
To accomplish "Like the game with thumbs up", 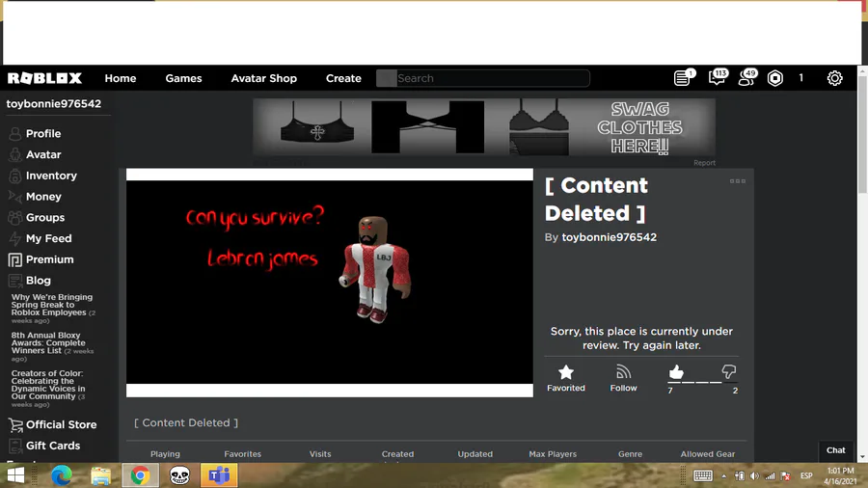I will [676, 372].
